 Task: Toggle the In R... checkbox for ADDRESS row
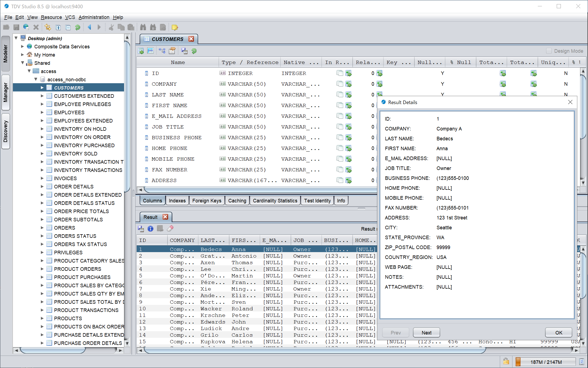click(x=340, y=180)
